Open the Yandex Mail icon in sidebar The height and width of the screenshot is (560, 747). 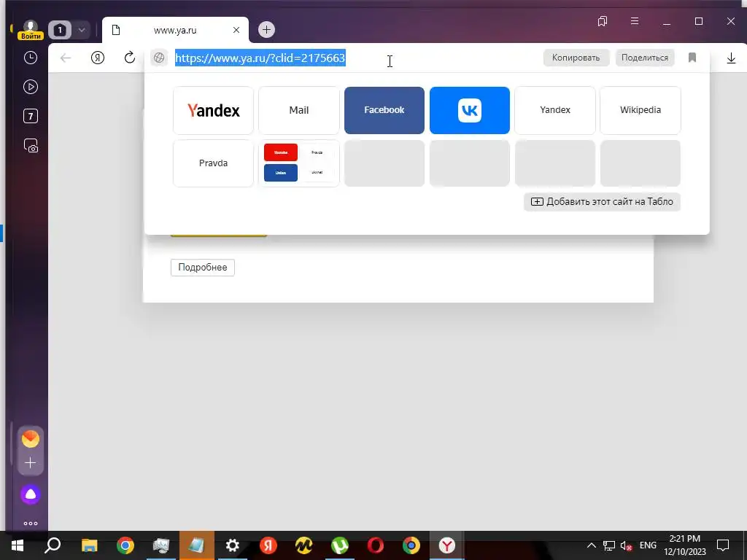(31, 438)
